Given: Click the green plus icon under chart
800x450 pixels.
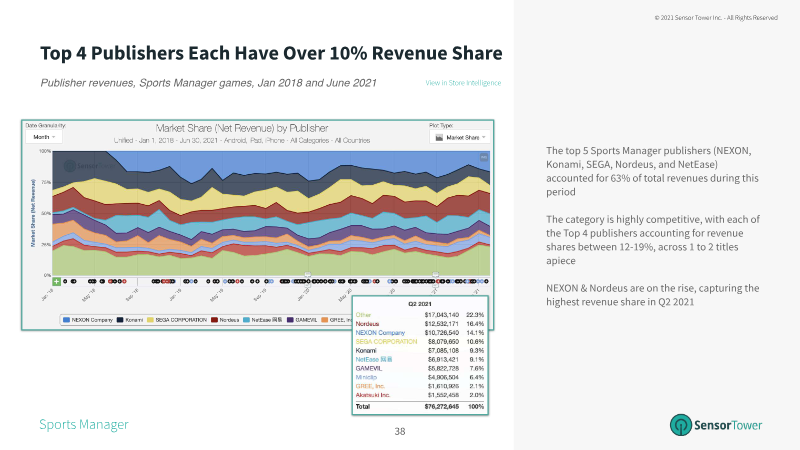Looking at the screenshot, I should pos(57,281).
